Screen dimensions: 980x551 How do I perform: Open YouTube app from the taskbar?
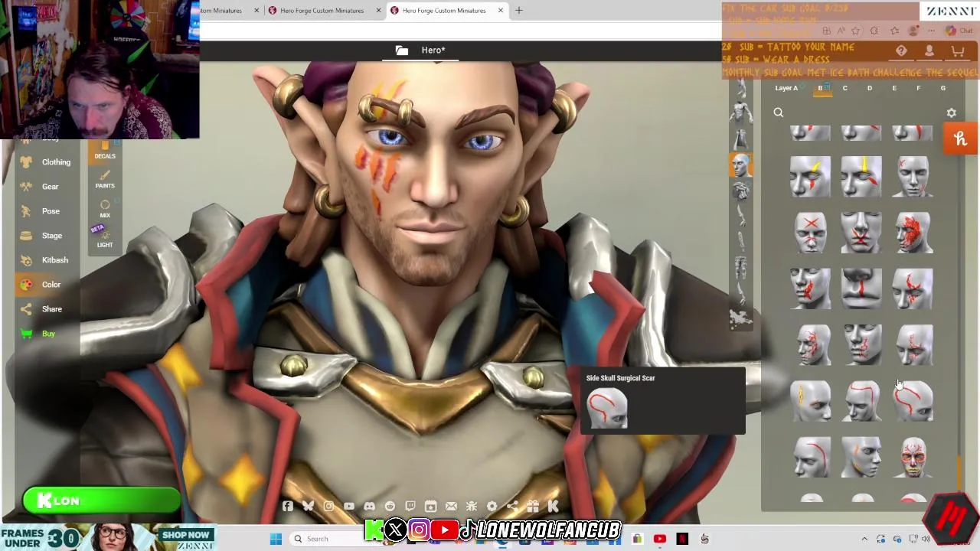(659, 539)
